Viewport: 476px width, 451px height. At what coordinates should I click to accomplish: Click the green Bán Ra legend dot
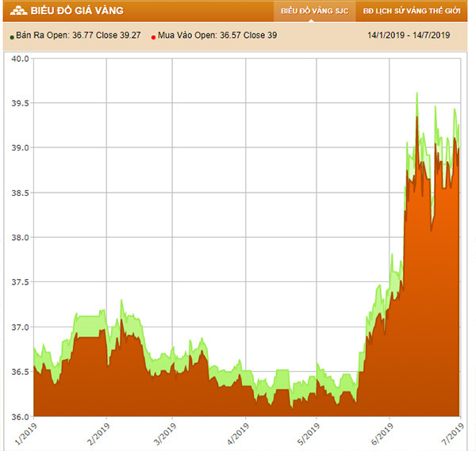click(x=11, y=36)
